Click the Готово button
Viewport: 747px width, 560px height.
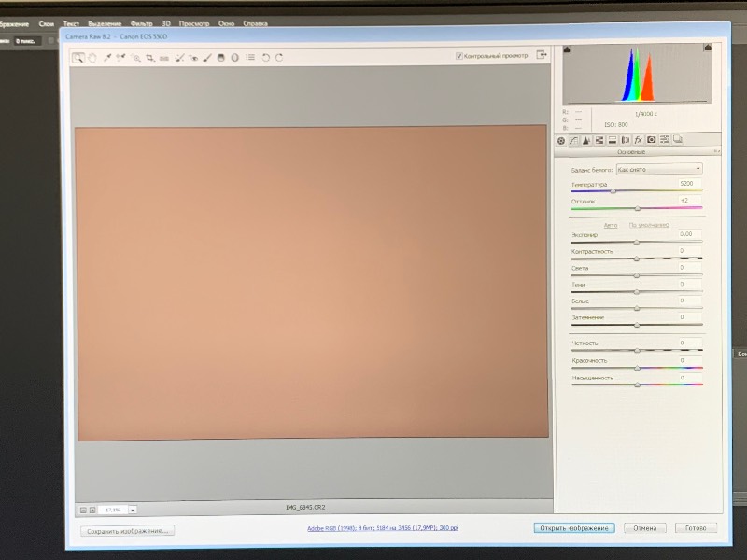point(696,527)
